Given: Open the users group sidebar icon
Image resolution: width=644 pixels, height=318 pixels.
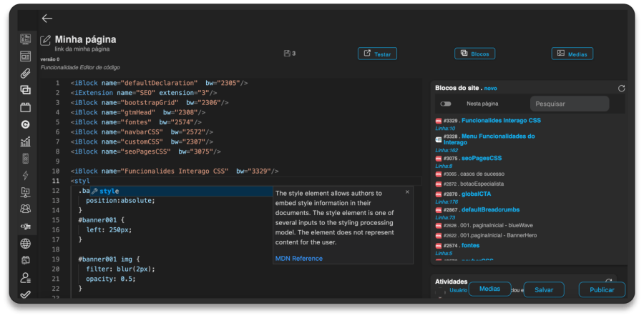Looking at the screenshot, I should (x=25, y=209).
